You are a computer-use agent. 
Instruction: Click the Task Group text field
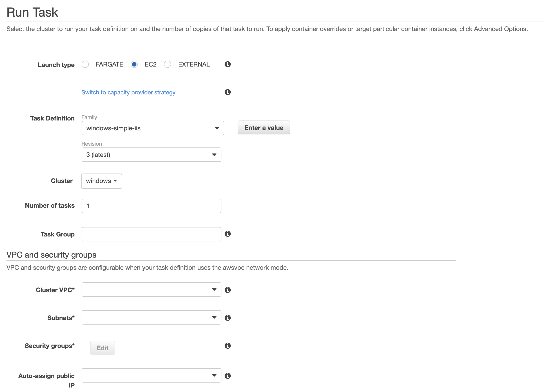(151, 234)
